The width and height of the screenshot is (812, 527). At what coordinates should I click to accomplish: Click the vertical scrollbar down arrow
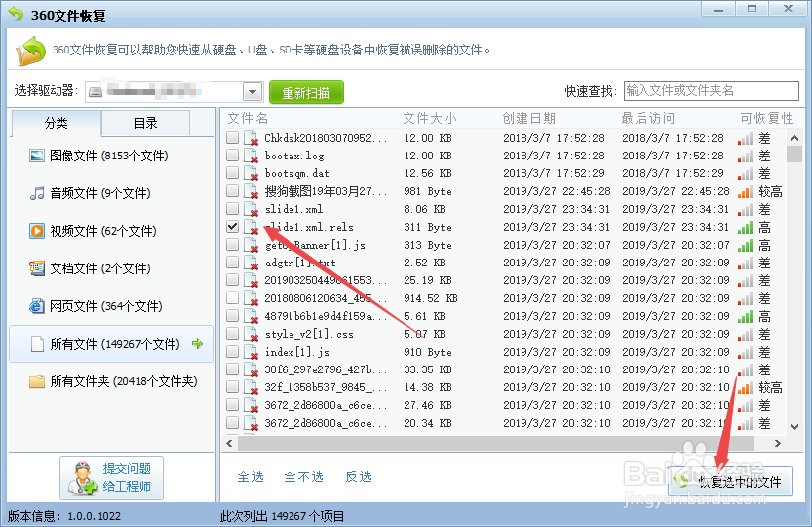(x=794, y=427)
